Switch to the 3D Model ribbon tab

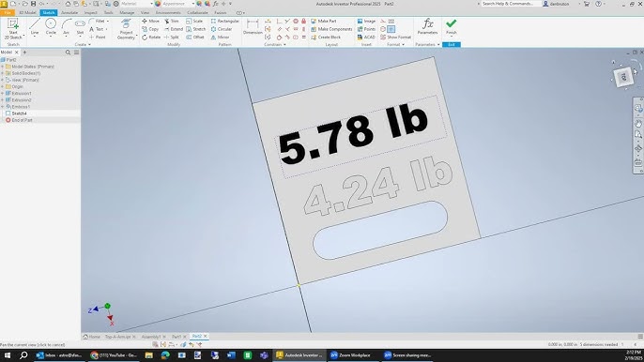pos(27,13)
